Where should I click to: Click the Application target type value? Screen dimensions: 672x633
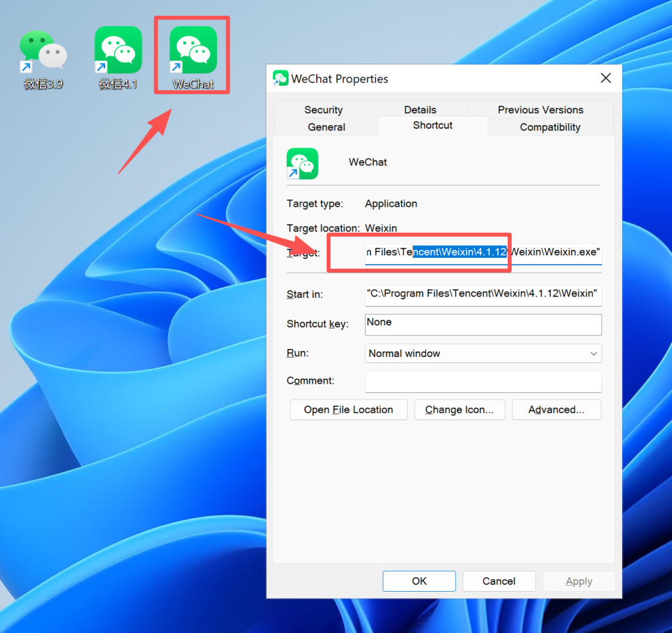(x=391, y=203)
